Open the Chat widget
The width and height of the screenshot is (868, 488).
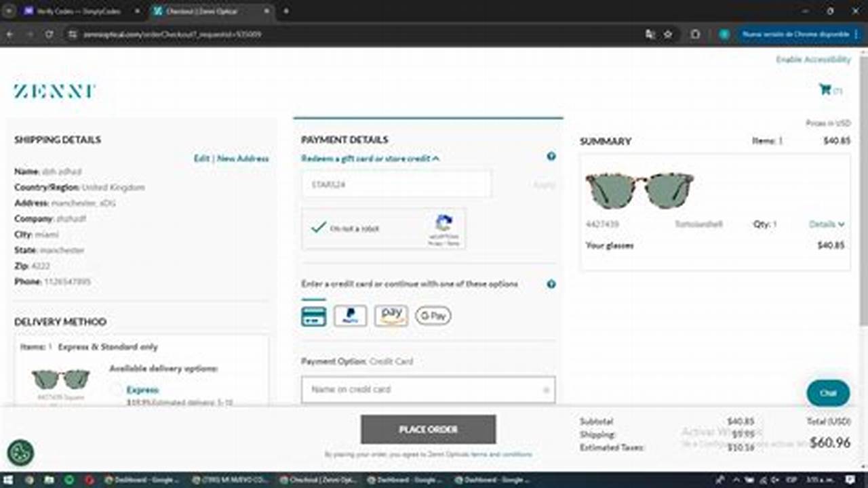pyautogui.click(x=828, y=392)
